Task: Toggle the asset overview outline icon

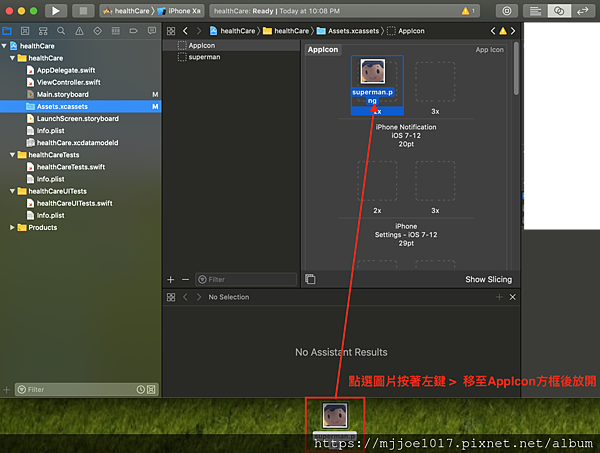Action: (x=310, y=279)
